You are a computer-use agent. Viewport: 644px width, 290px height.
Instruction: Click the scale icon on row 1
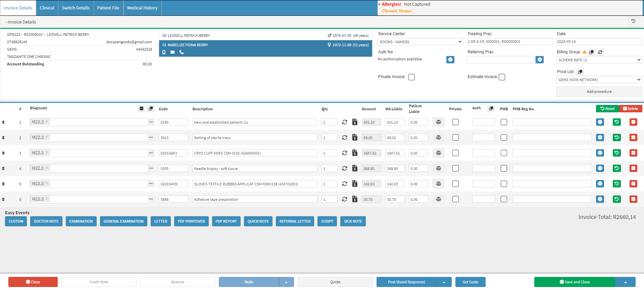[x=438, y=122]
